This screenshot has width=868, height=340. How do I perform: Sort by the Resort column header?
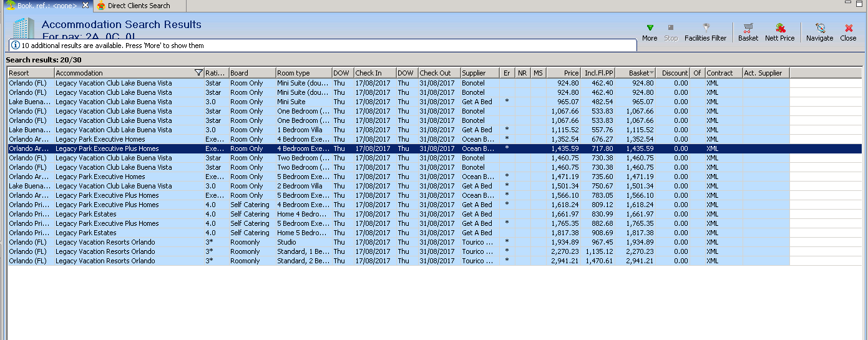pos(31,73)
